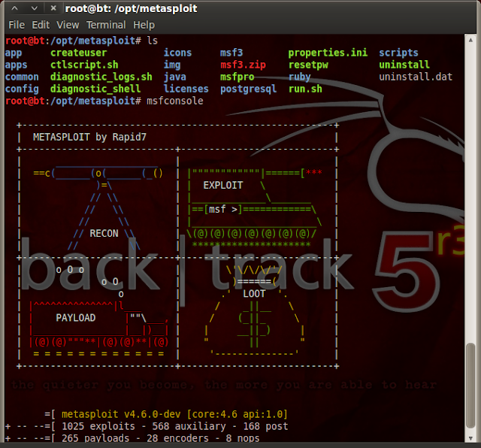The image size is (481, 448).
Task: Click the 'msfconsole' command text
Action: (x=175, y=101)
